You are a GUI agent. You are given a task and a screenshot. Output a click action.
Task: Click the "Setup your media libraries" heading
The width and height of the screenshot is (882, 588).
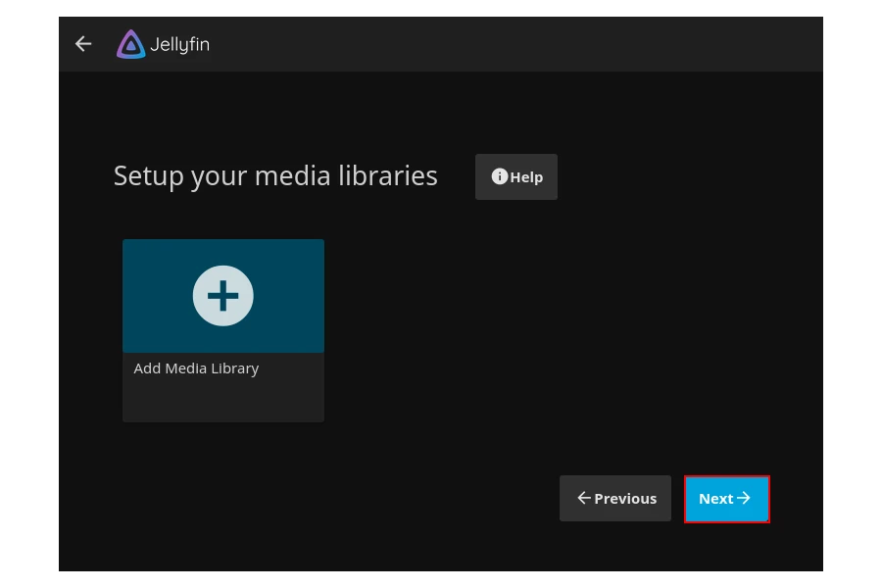click(275, 176)
